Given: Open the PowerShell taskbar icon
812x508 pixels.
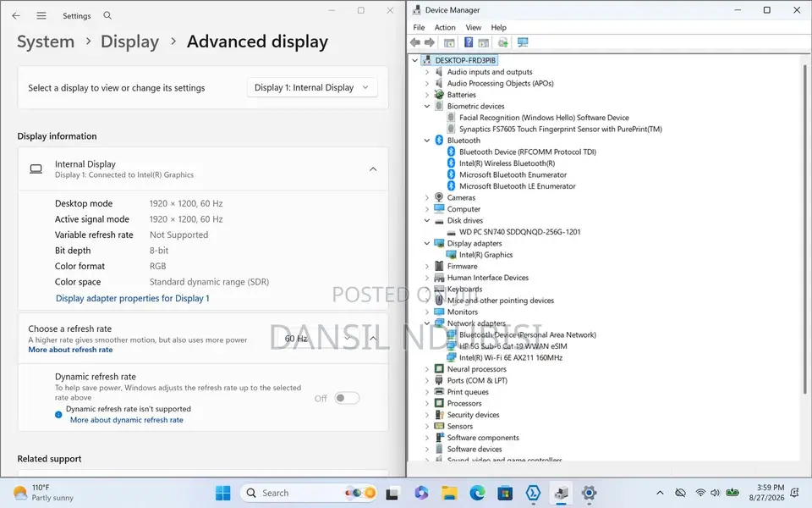Looking at the screenshot, I should [533, 493].
